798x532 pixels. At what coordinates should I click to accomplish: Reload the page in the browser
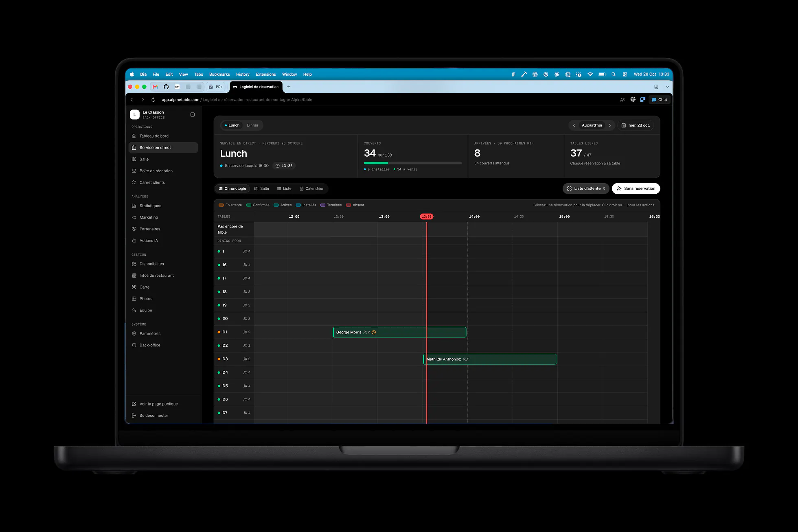click(153, 100)
